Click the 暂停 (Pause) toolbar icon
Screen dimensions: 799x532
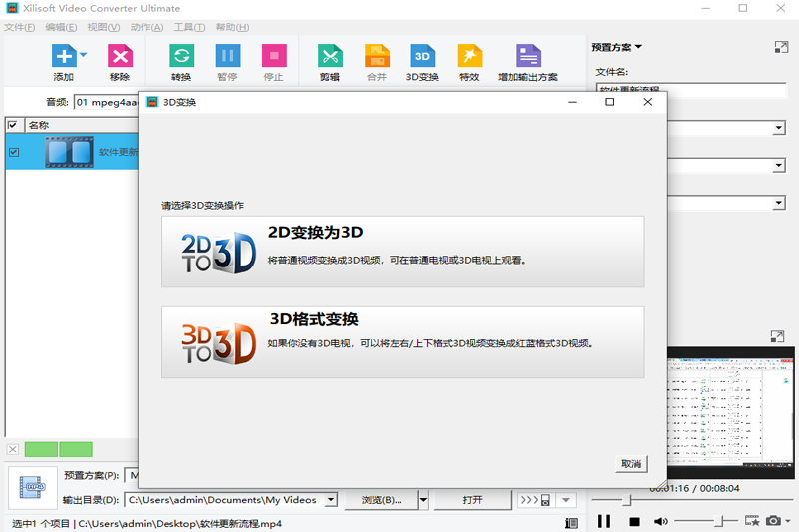(x=228, y=56)
